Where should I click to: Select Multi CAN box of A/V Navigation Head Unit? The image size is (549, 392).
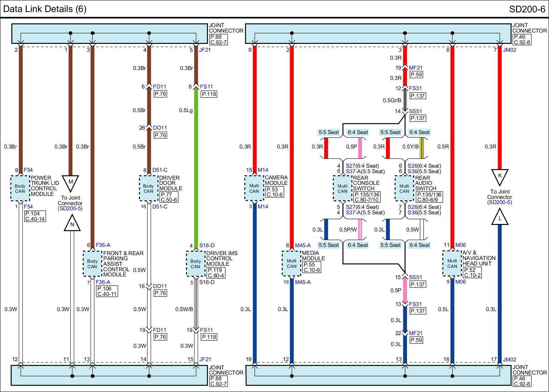point(452,263)
